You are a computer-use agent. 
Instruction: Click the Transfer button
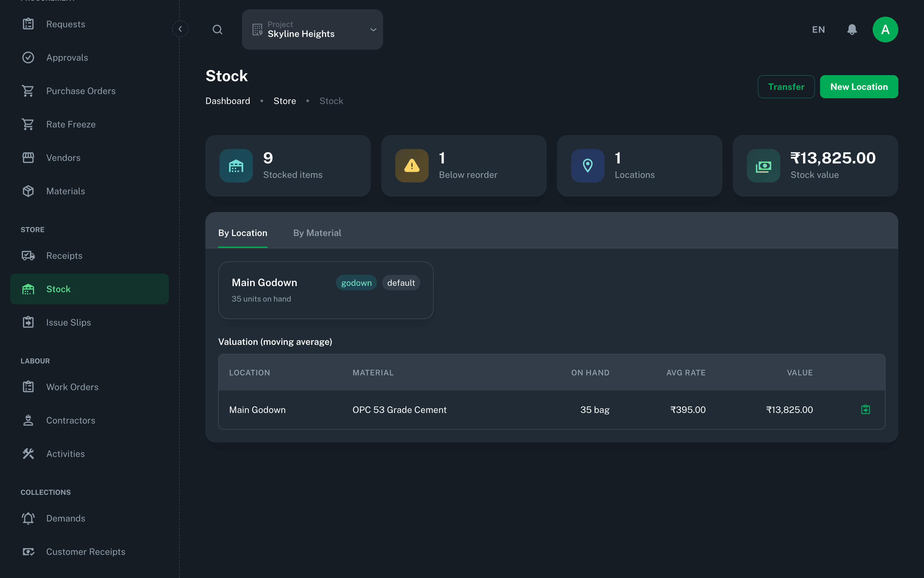[x=786, y=87]
